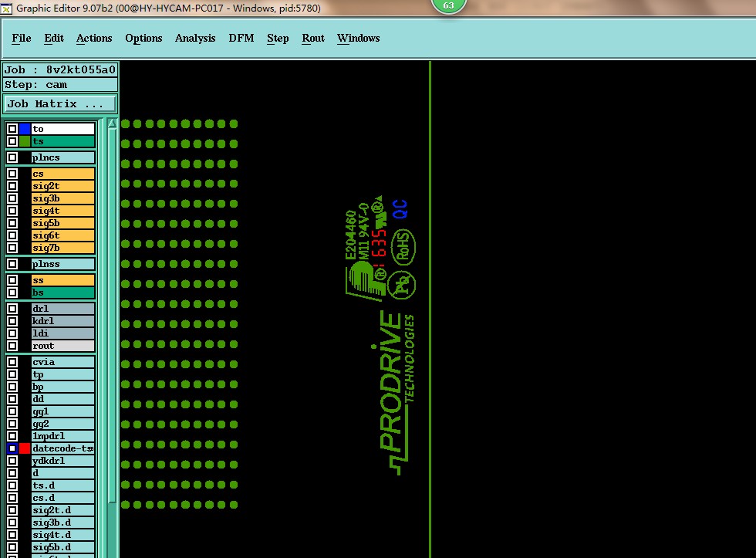Screen dimensions: 756x558
Task: Open the Edit menu
Action: [x=53, y=38]
